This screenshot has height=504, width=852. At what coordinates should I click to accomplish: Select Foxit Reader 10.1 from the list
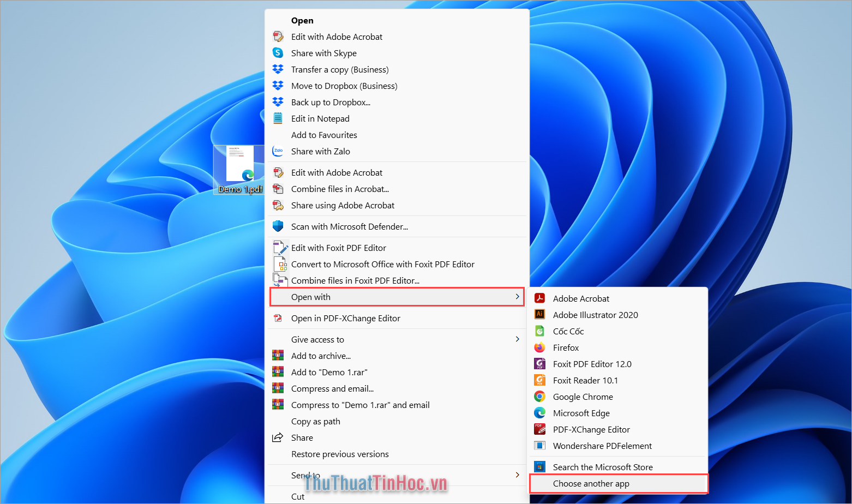pos(585,380)
